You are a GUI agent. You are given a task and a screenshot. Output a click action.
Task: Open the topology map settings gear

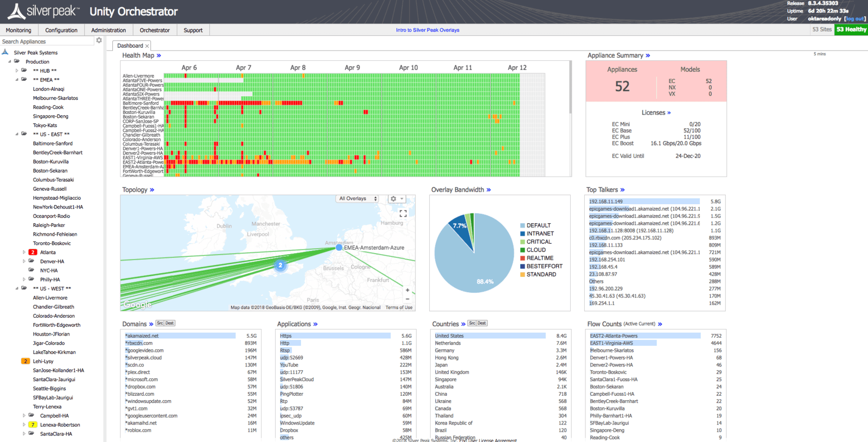point(394,199)
